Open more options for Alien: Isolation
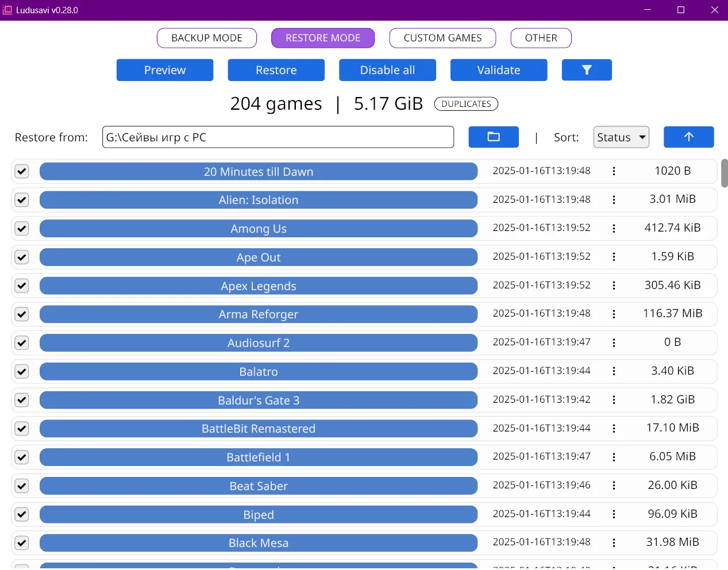Screen dimensions: 728x570 614,200
